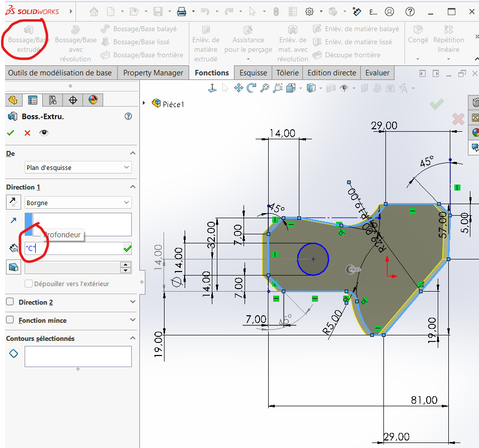This screenshot has height=448, width=479.
Task: Increase draft angle with spinner up arrow
Action: (126, 264)
